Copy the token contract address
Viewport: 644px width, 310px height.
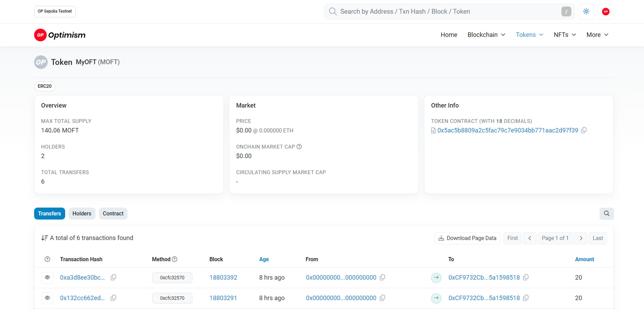[x=584, y=130]
